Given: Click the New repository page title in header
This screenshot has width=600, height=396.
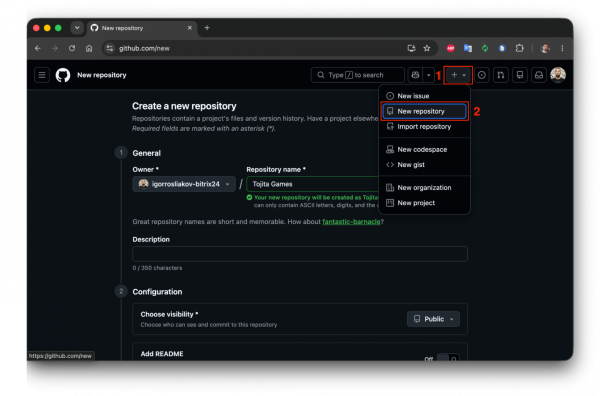Looking at the screenshot, I should (102, 75).
